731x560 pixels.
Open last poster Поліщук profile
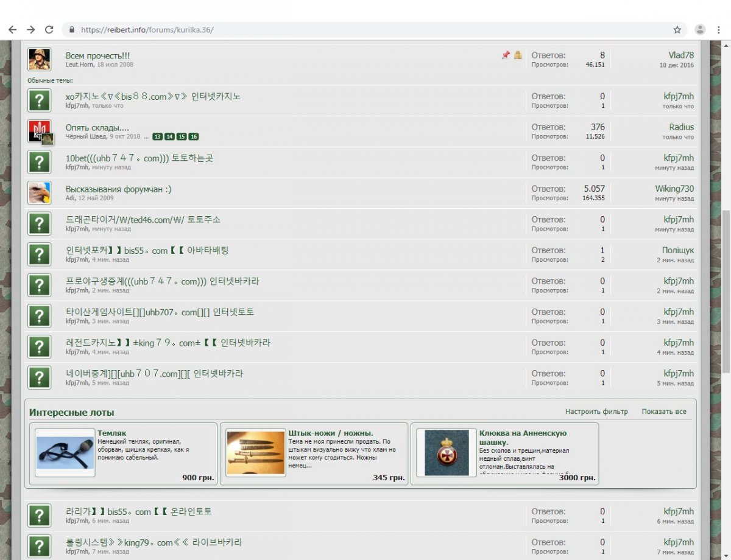pyautogui.click(x=678, y=250)
